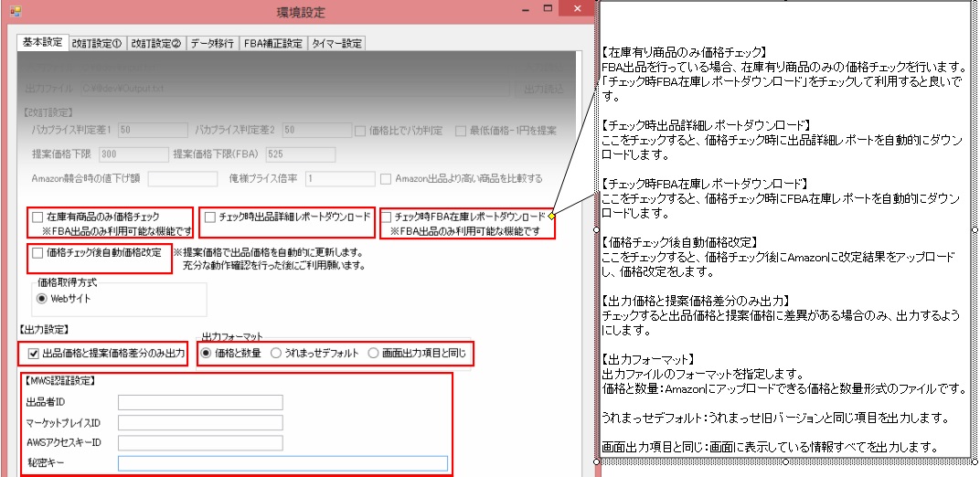Select the Webサイト radio button
Image resolution: width=980 pixels, height=477 pixels.
[x=42, y=298]
